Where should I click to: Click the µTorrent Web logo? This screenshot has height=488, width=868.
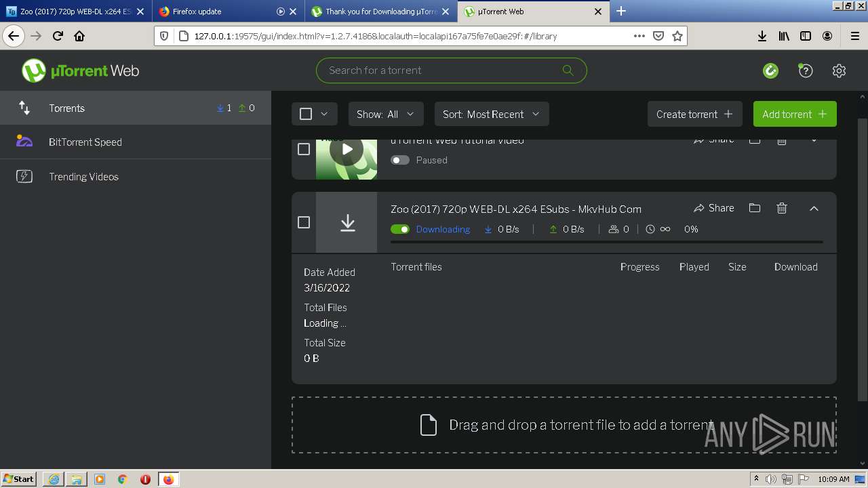click(80, 70)
